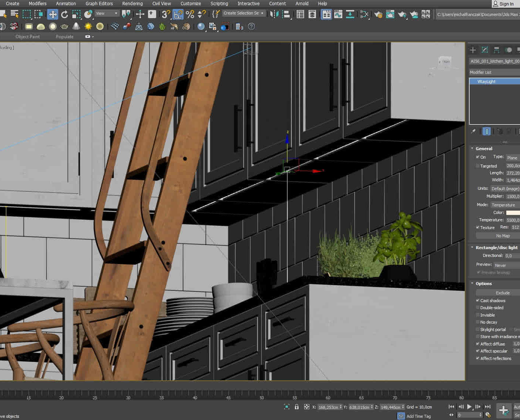Toggle light On checkbox
This screenshot has width=520, height=420.
(478, 157)
